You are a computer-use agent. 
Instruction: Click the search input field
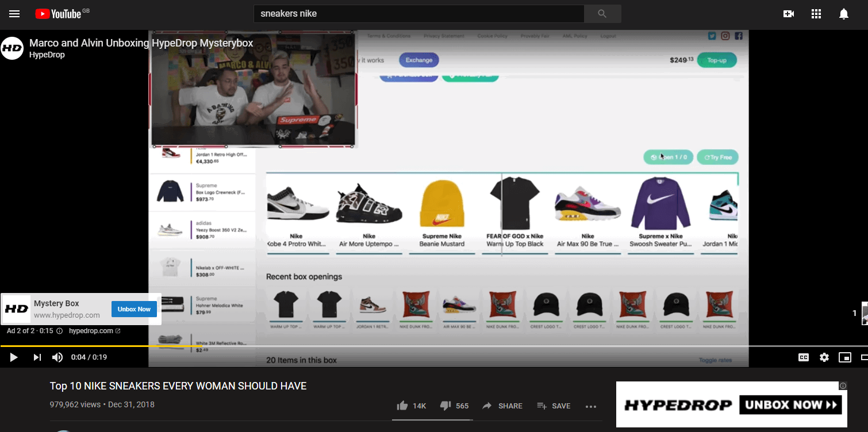point(418,13)
